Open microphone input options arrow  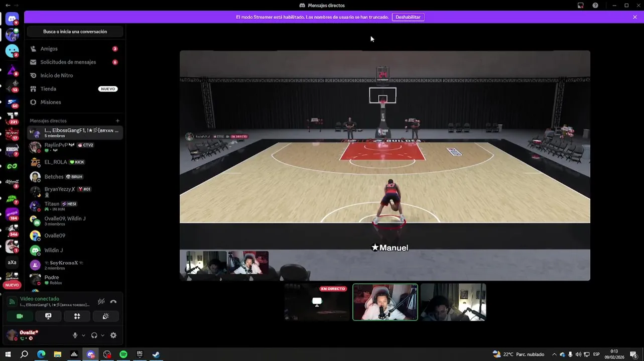pyautogui.click(x=83, y=335)
